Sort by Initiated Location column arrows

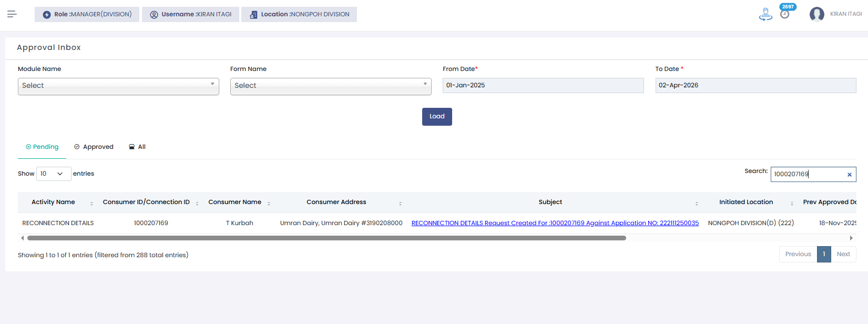(792, 204)
